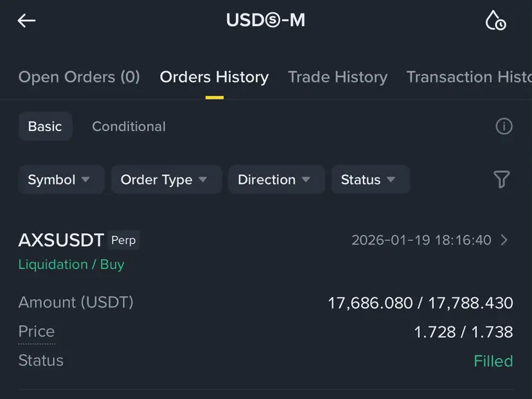Open the Order Type dropdown

166,180
